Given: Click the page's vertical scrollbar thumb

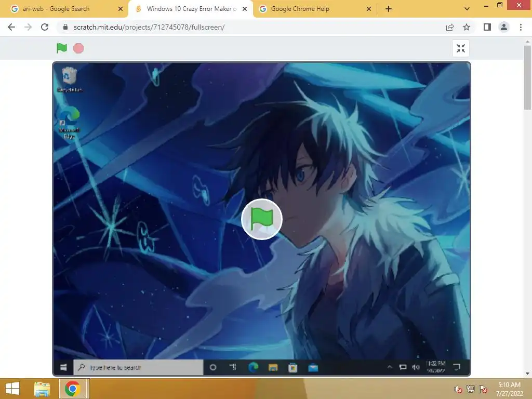Looking at the screenshot, I should click(527, 78).
